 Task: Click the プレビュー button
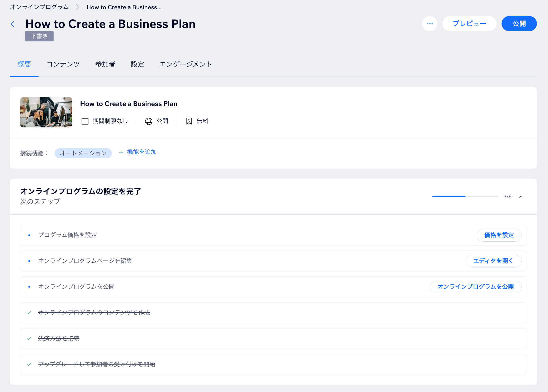click(469, 24)
